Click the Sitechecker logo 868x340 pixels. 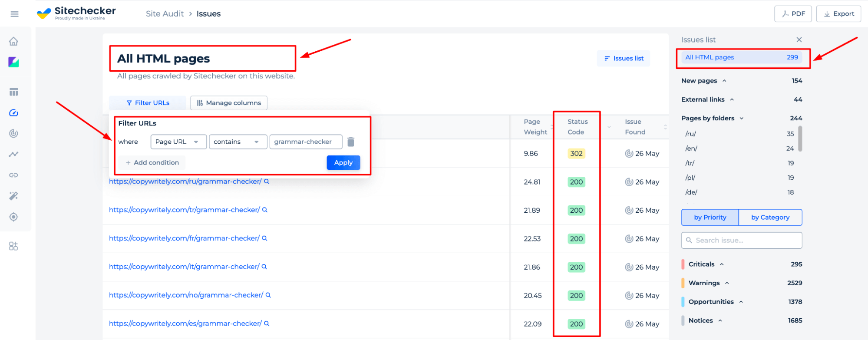pyautogui.click(x=76, y=13)
